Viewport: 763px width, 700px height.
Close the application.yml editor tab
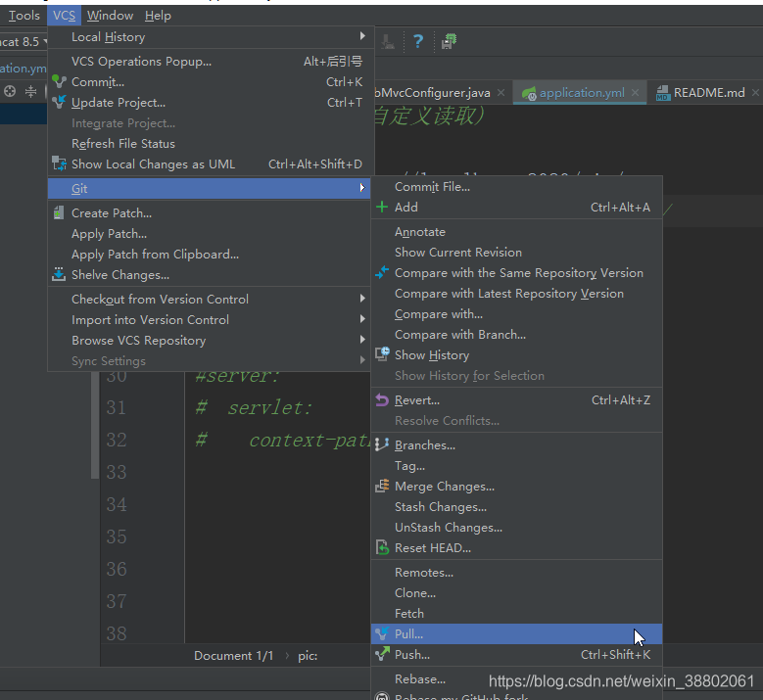click(x=635, y=92)
